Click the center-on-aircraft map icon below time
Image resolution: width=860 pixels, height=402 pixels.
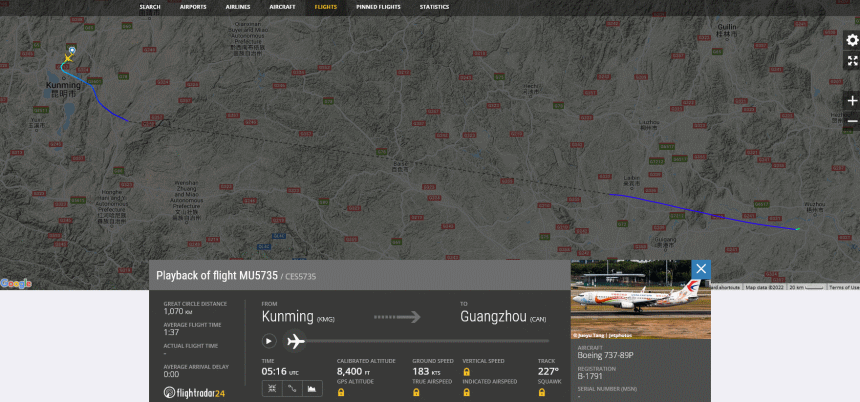point(272,388)
